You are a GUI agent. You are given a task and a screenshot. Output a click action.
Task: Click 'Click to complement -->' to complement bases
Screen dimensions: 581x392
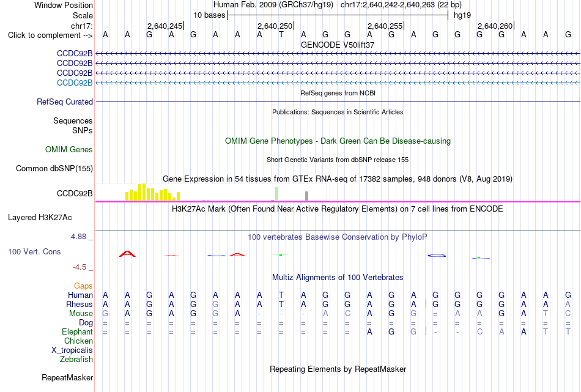coord(50,35)
